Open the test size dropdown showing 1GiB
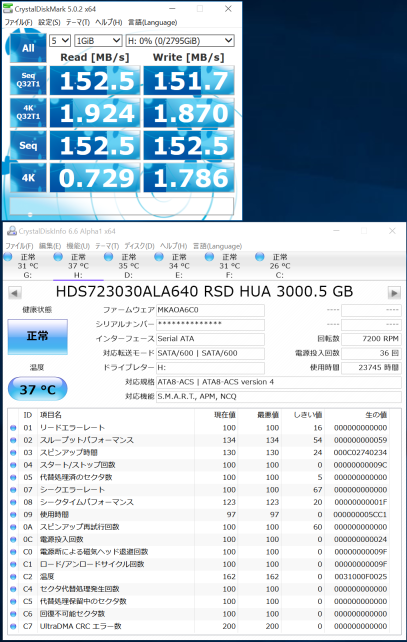 pos(98,41)
